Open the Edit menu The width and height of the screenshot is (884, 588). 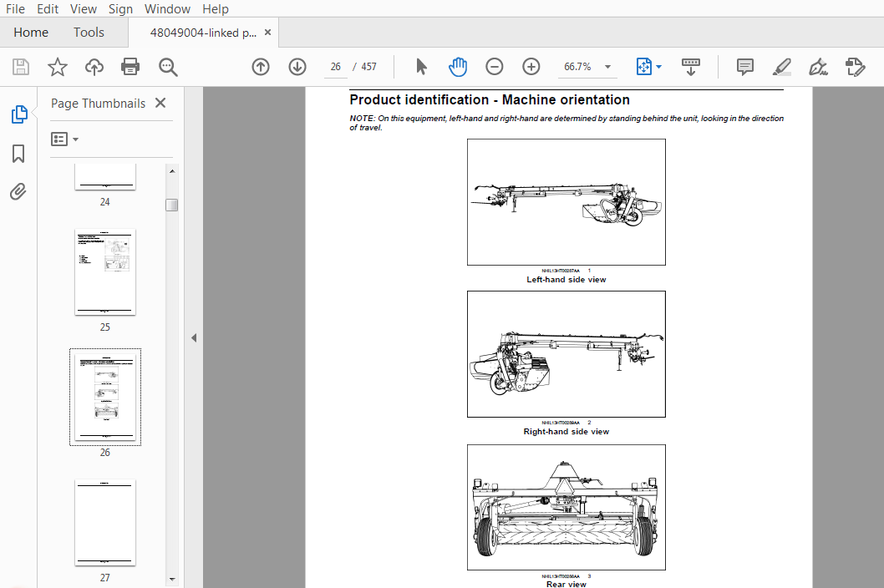[48, 9]
